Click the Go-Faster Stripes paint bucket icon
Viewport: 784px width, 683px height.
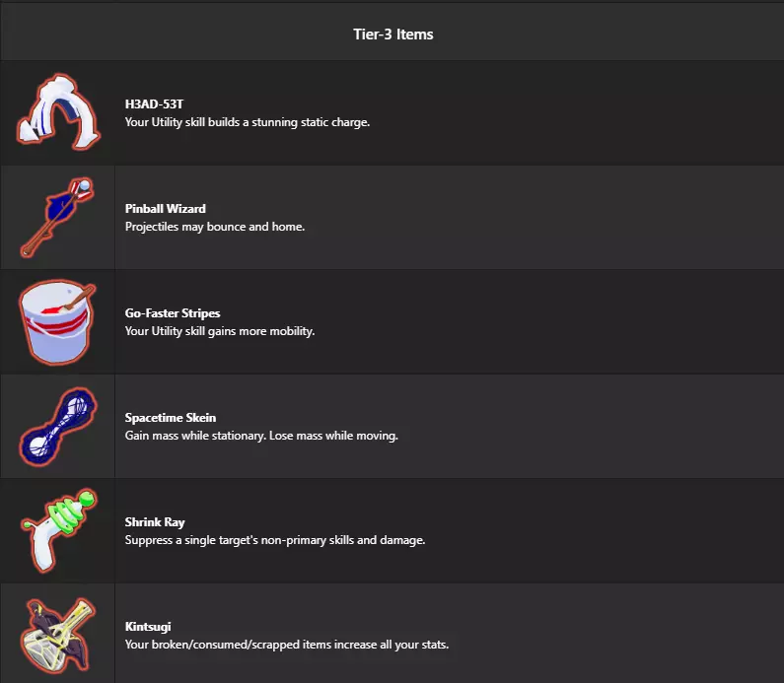coord(57,321)
